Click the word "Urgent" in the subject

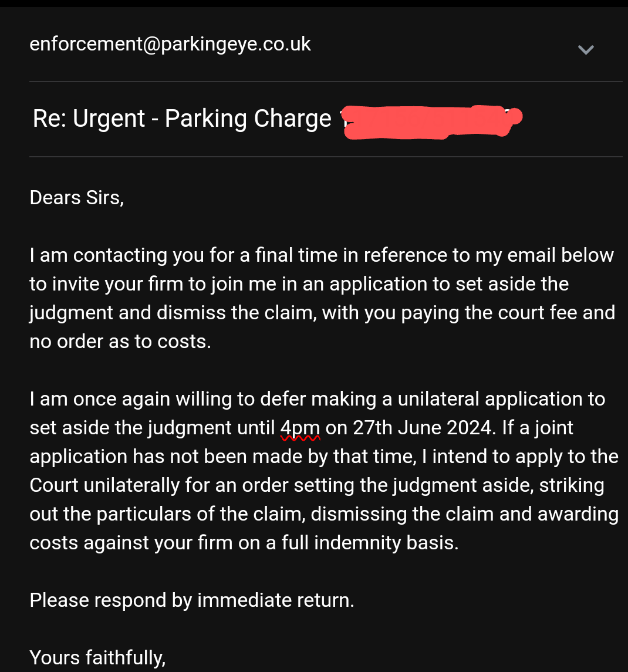pos(109,119)
